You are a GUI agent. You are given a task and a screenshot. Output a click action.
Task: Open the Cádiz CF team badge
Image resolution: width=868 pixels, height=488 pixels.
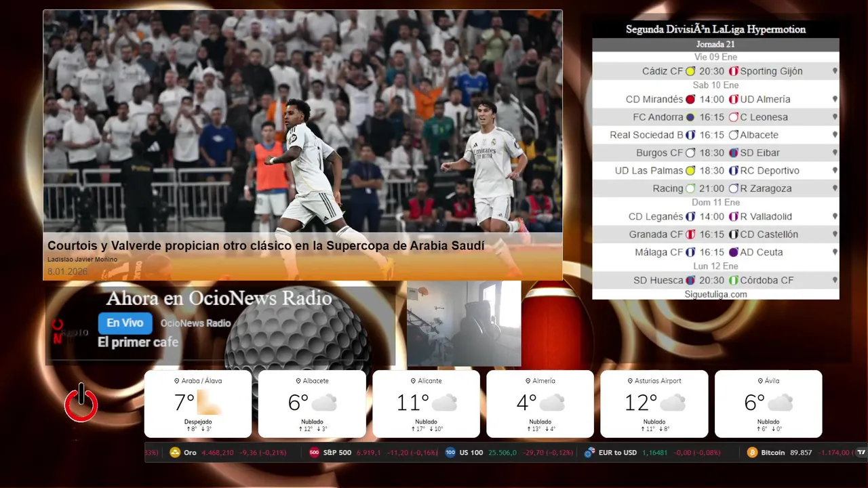coord(690,71)
